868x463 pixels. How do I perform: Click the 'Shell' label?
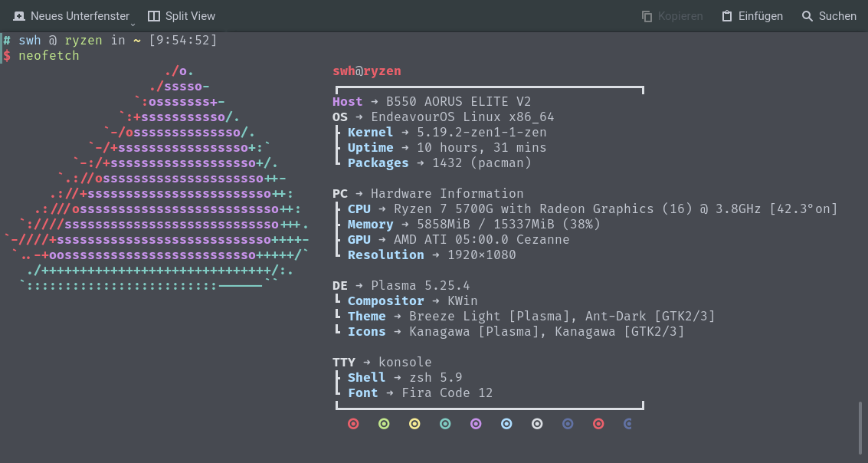pos(366,377)
